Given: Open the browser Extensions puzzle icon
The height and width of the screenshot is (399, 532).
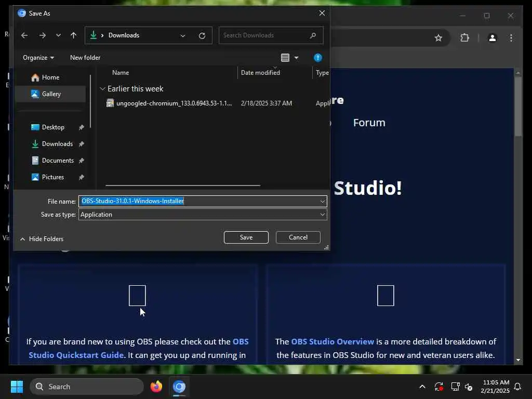Looking at the screenshot, I should pyautogui.click(x=464, y=37).
